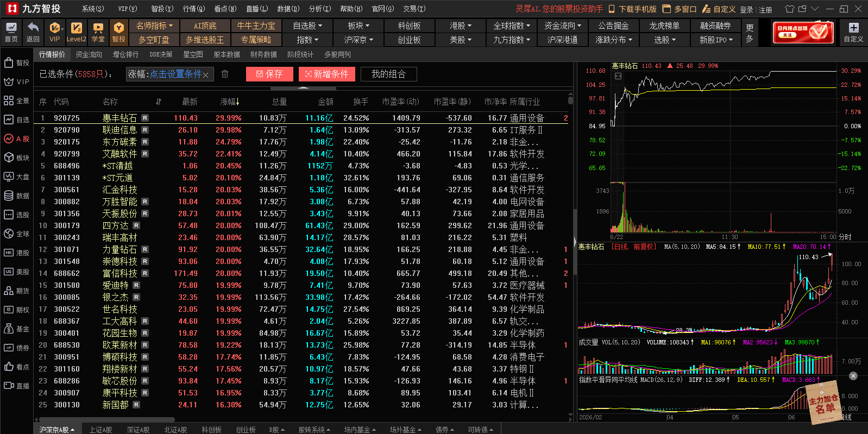Image resolution: width=868 pixels, height=434 pixels.
Task: Open 基金 in the left sidebar
Action: coord(16,329)
